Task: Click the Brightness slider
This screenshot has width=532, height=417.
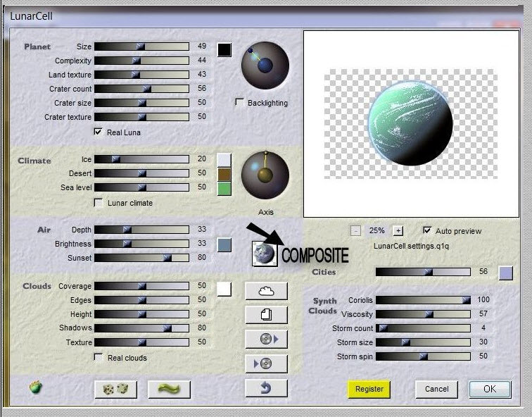Action: point(141,244)
